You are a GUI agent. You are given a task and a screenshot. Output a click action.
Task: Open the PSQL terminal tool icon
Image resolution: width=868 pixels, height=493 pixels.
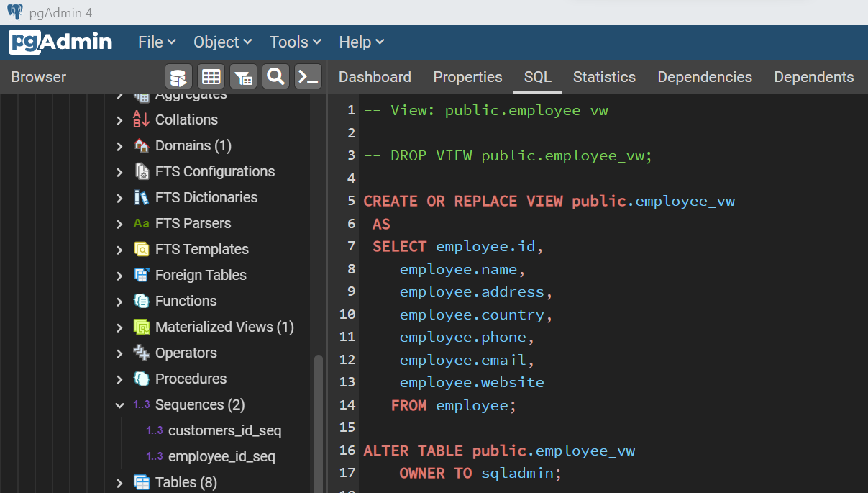click(x=309, y=77)
